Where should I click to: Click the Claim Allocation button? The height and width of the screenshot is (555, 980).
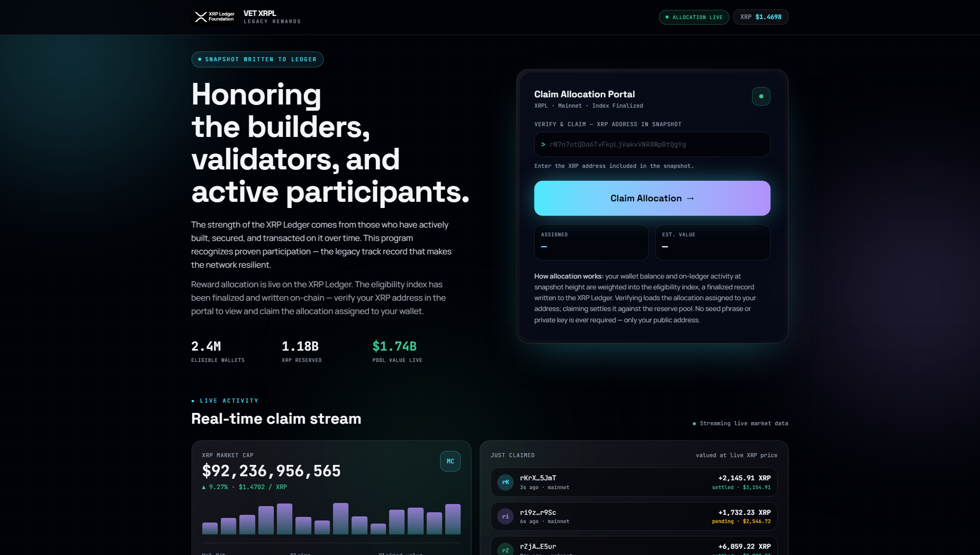[x=652, y=198]
